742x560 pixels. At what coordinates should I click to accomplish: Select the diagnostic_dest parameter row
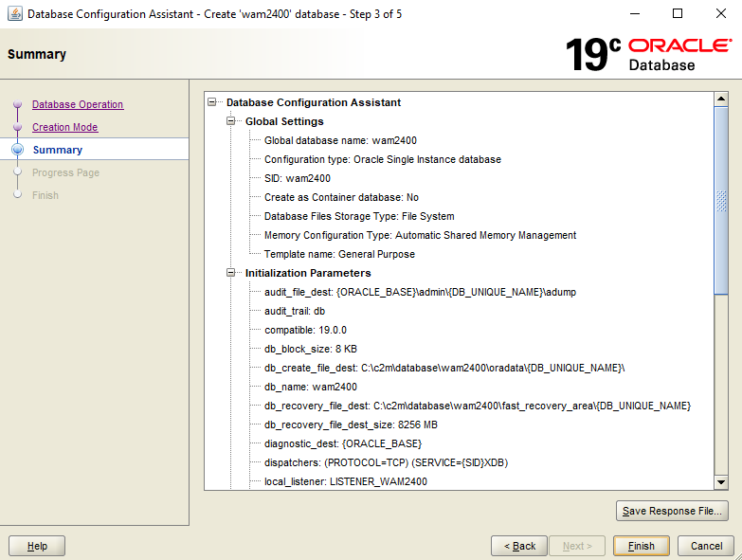pos(343,443)
